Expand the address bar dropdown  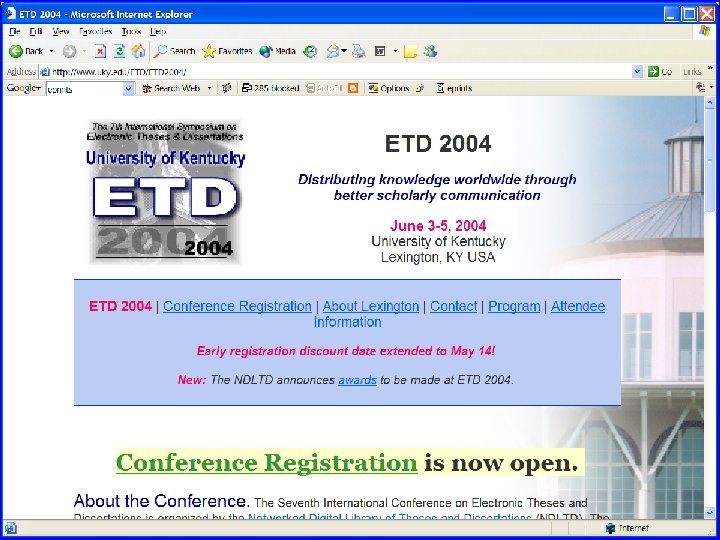point(637,72)
